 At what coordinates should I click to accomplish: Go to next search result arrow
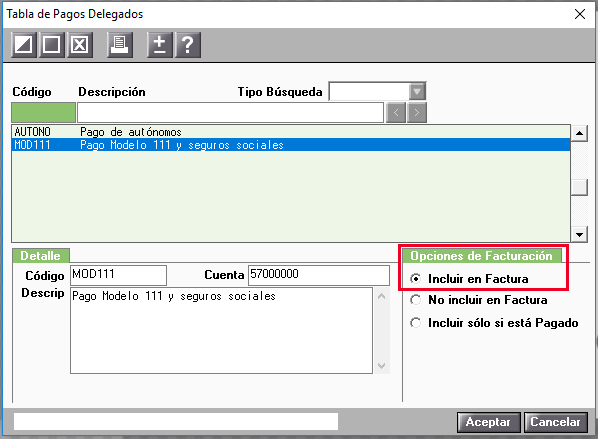tap(417, 113)
